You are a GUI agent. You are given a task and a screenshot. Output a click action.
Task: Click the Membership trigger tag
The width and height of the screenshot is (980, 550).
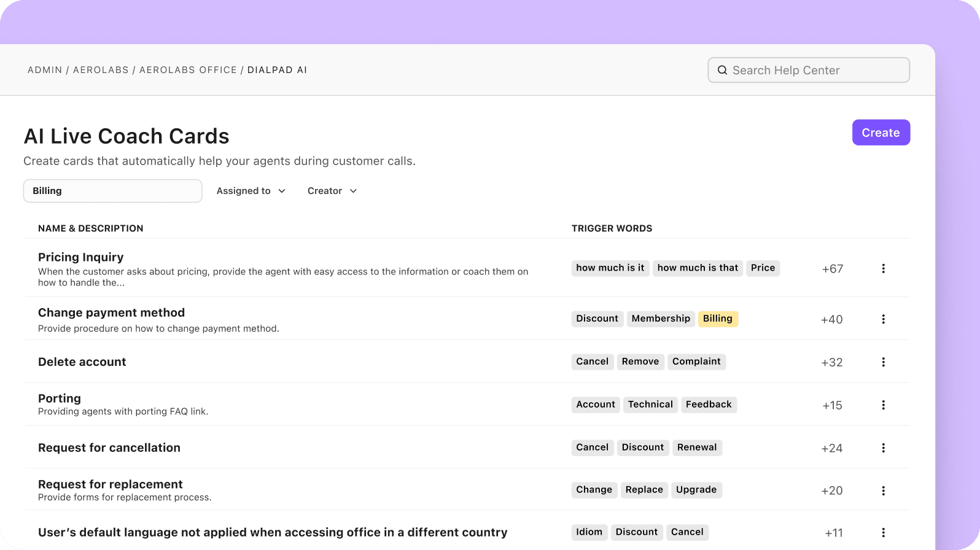[x=661, y=319]
